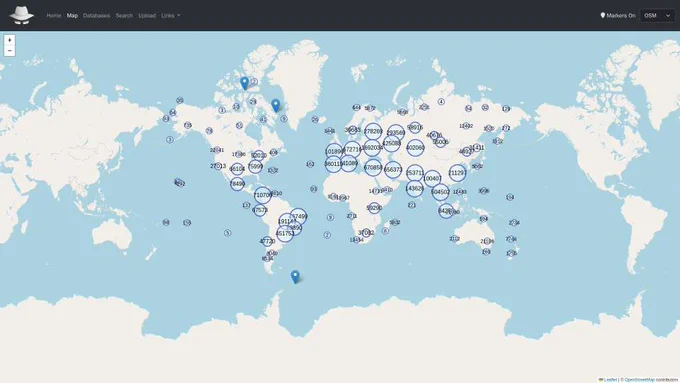Open the 143626 cluster in India
The height and width of the screenshot is (383, 680).
pyautogui.click(x=415, y=189)
